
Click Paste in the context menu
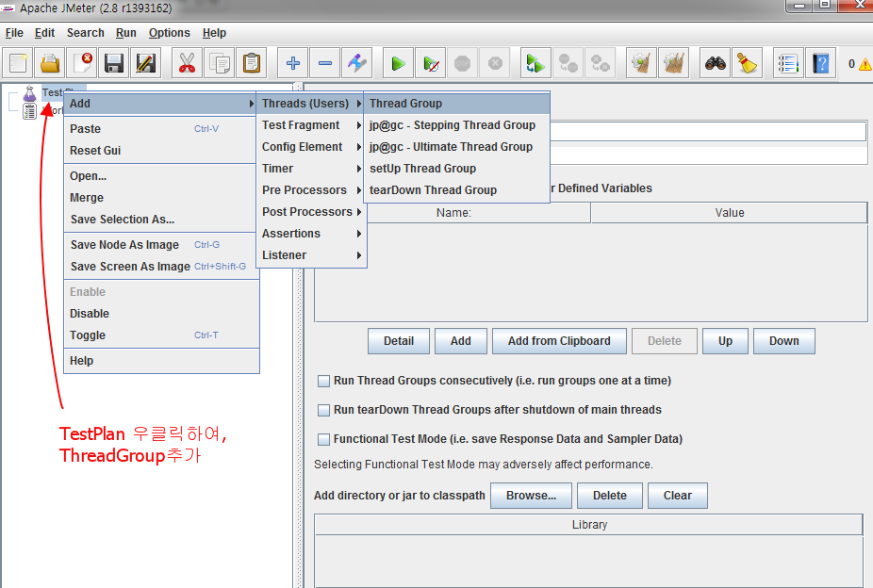pos(161,128)
